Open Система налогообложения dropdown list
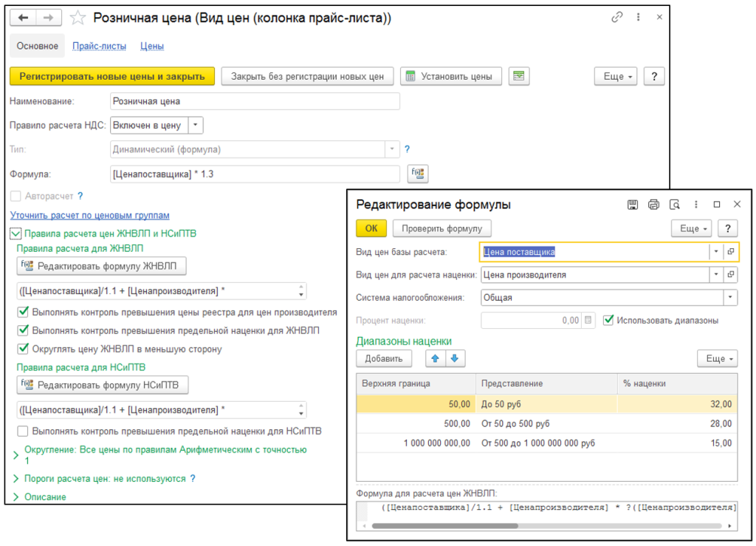 click(x=729, y=298)
